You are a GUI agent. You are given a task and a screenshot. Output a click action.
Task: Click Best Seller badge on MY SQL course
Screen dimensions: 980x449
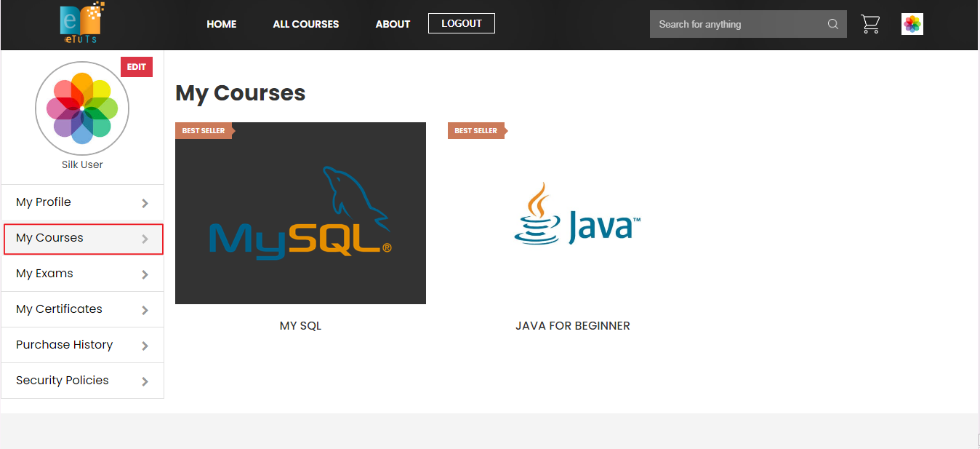(204, 131)
